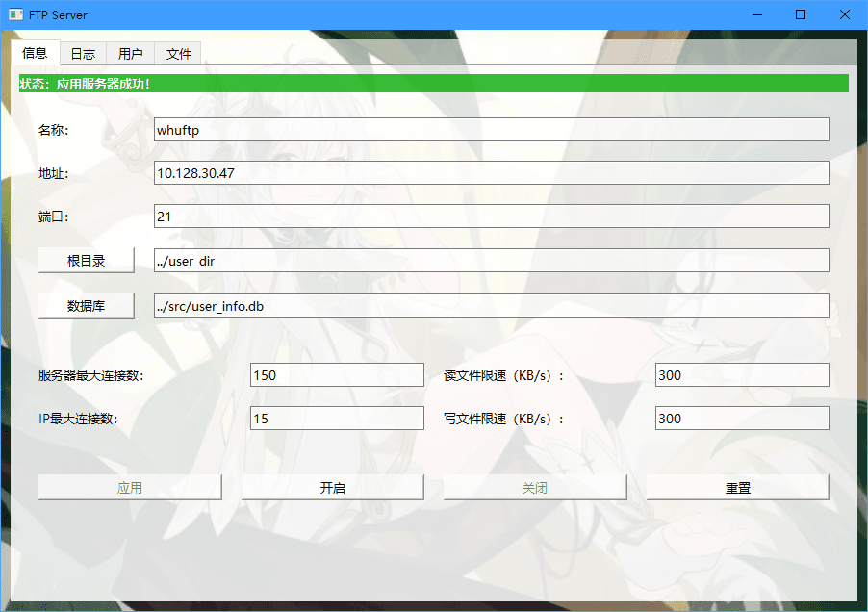Image resolution: width=868 pixels, height=612 pixels.
Task: Click the 根目录 browse button
Action: click(87, 260)
